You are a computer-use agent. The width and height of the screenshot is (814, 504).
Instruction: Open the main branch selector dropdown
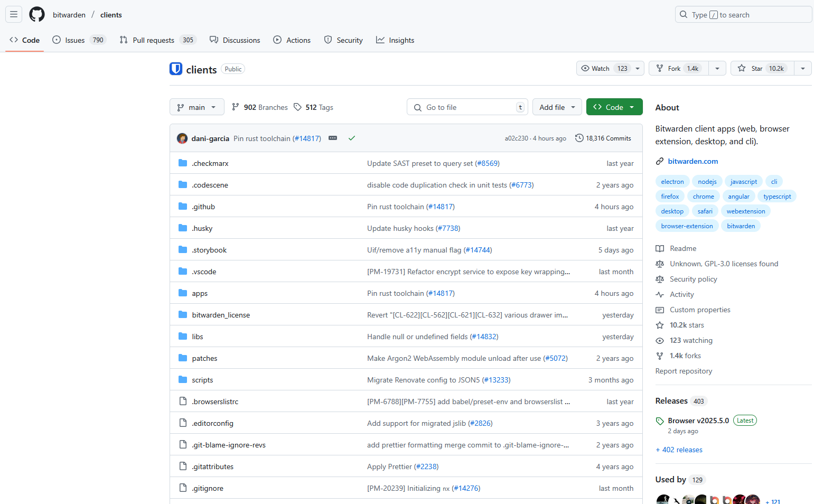tap(197, 107)
